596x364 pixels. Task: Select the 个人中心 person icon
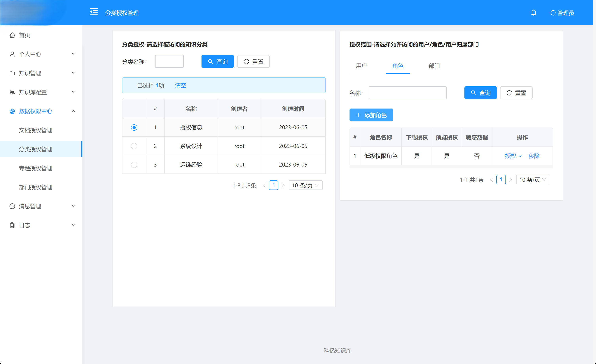tap(12, 54)
